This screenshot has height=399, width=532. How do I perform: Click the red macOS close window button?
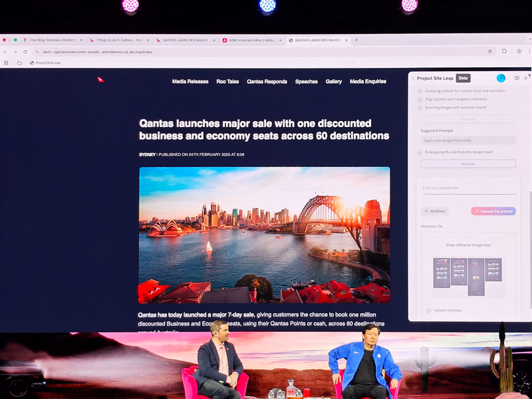pos(4,40)
